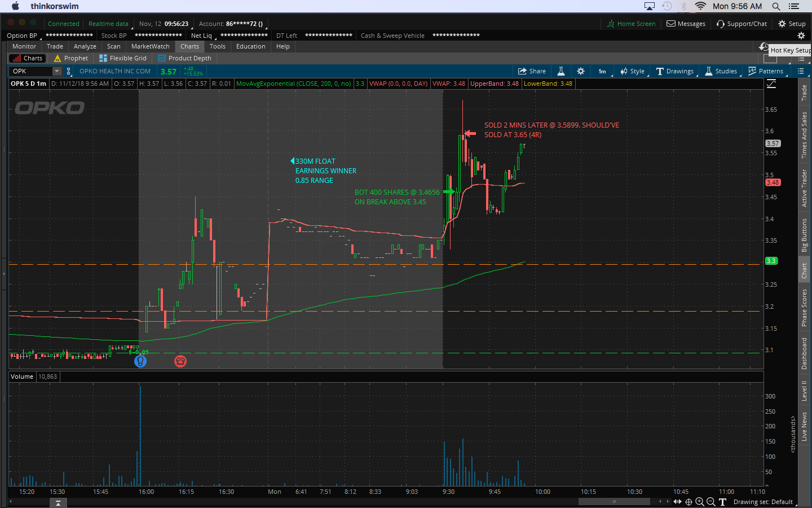The image size is (812, 508).
Task: Select the Charts sub-tab with bar icon
Action: tap(28, 58)
